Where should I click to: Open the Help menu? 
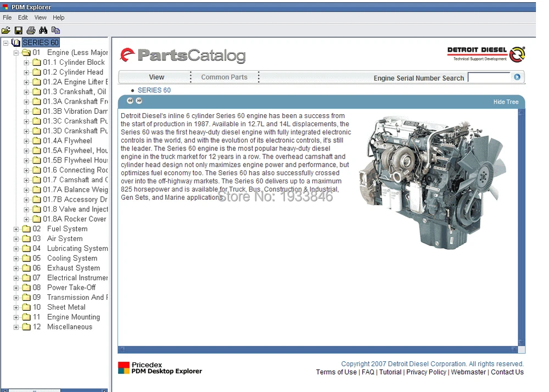pos(59,18)
